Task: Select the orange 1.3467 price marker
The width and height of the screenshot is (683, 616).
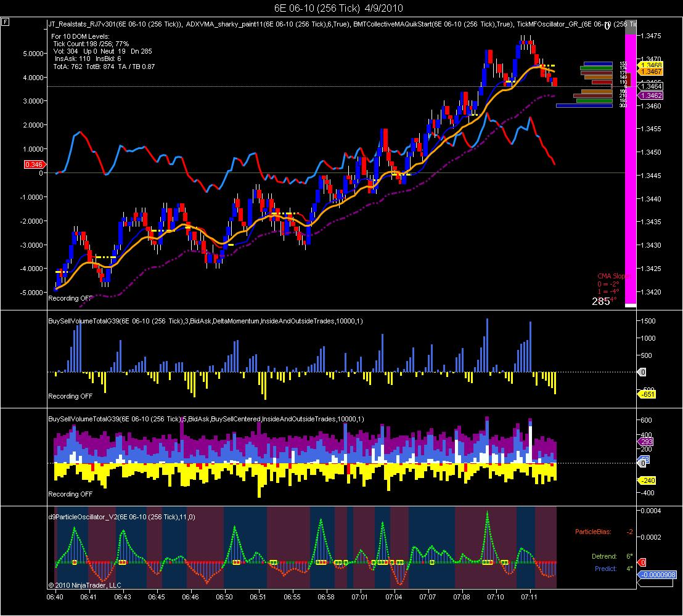Action: click(x=650, y=72)
